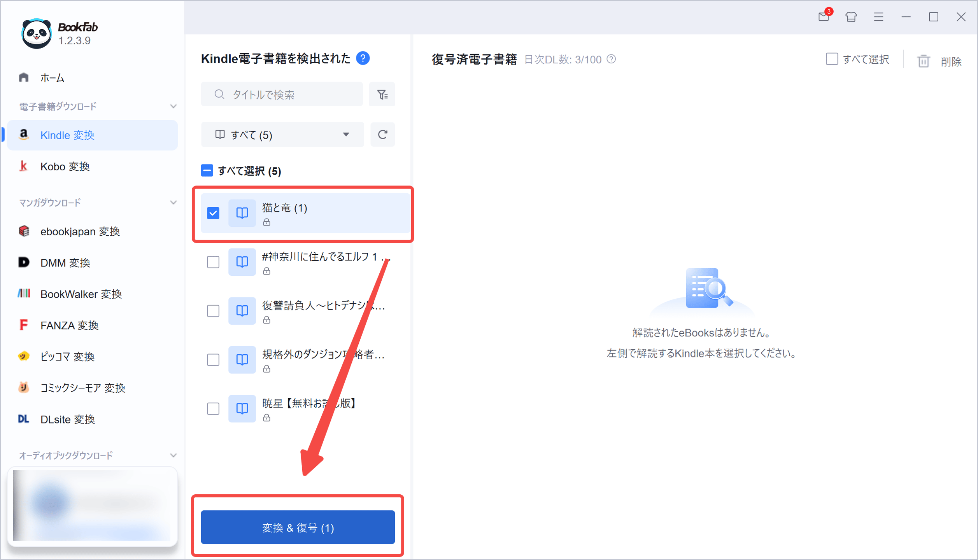Check the 復讐請負人 book checkbox
978x560 pixels.
tap(213, 311)
